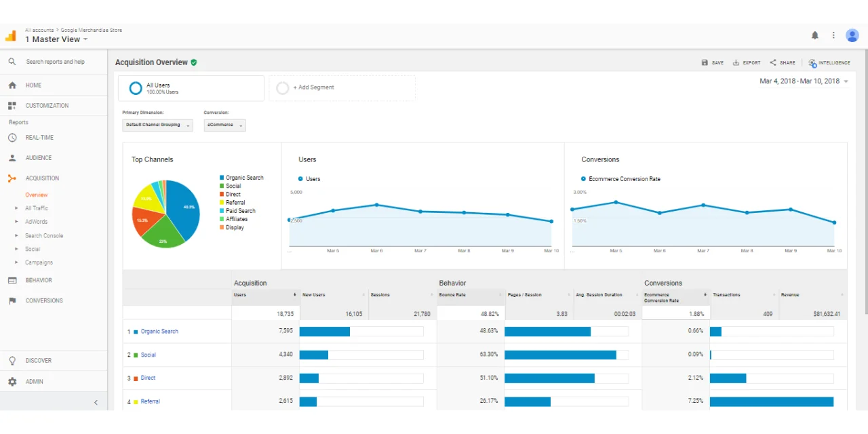868x434 pixels.
Task: Open the date range picker dropdown
Action: point(804,81)
